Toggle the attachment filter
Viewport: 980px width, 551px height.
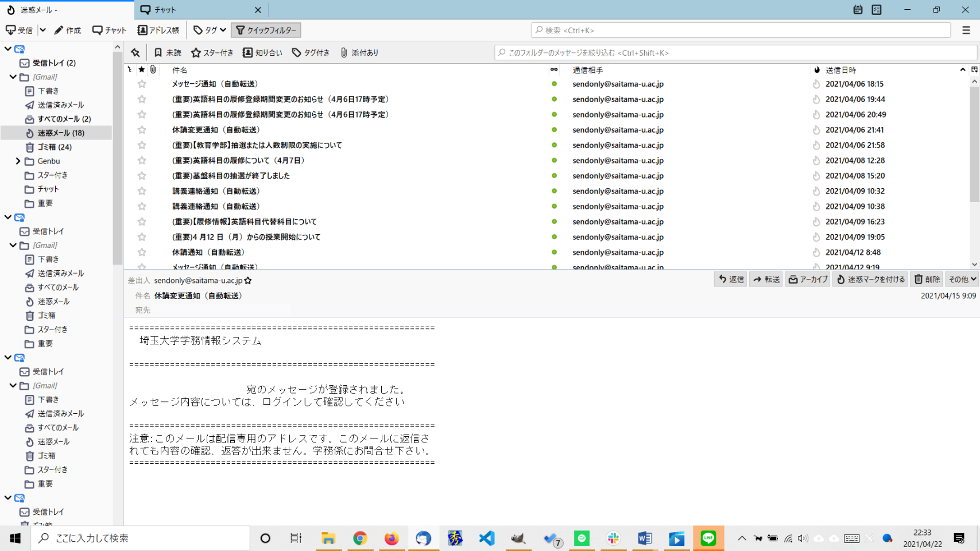359,53
